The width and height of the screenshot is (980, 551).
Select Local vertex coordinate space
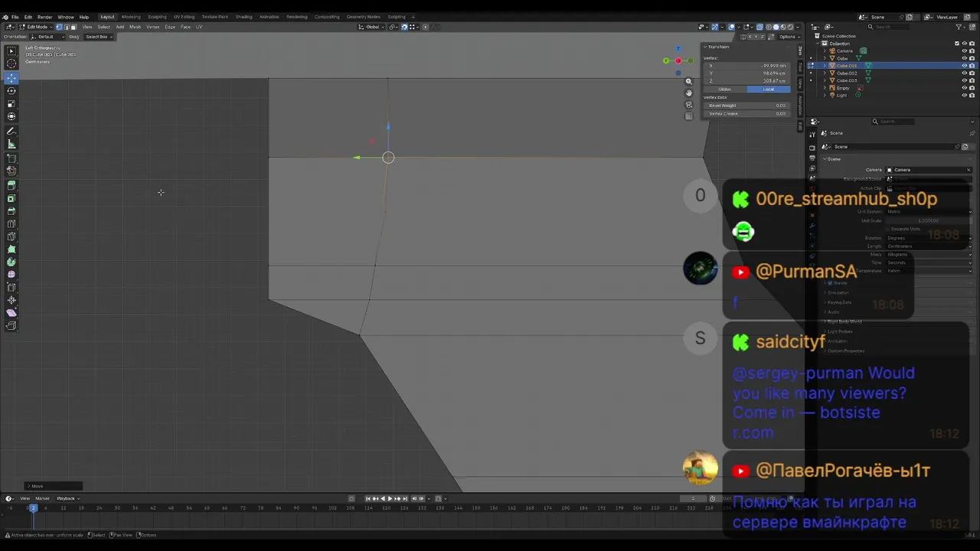pos(768,90)
